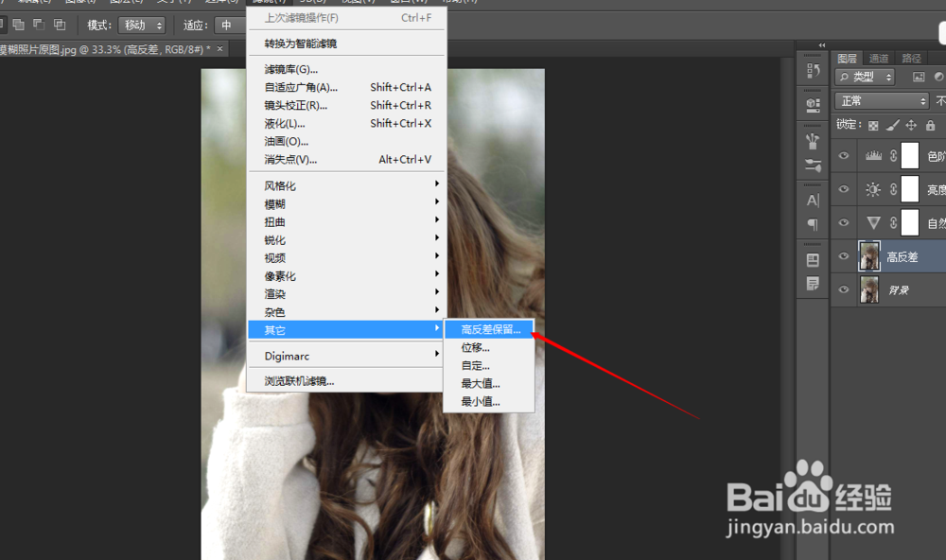Choose 最小值... from the submenu
The width and height of the screenshot is (946, 560).
point(489,402)
